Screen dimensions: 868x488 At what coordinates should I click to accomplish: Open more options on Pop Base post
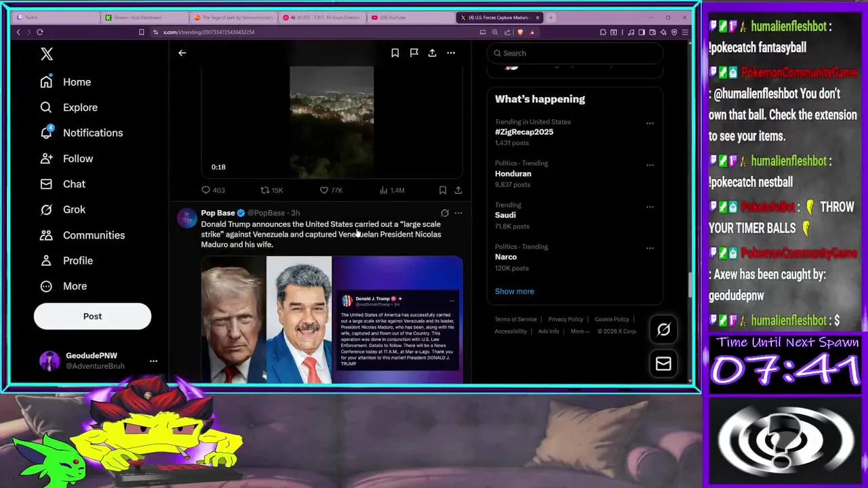(x=458, y=213)
